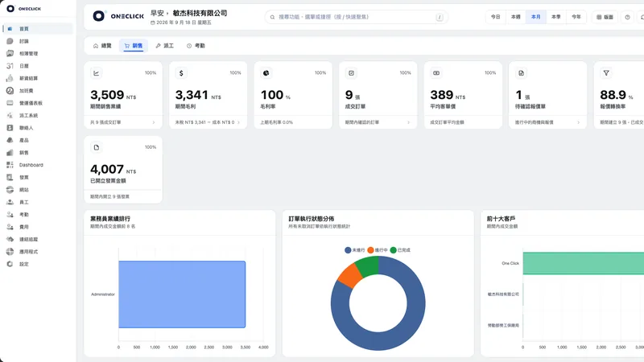Image resolution: width=644 pixels, height=362 pixels.
Task: Open 連結追蹤 link tracker icon
Action: tap(10, 239)
